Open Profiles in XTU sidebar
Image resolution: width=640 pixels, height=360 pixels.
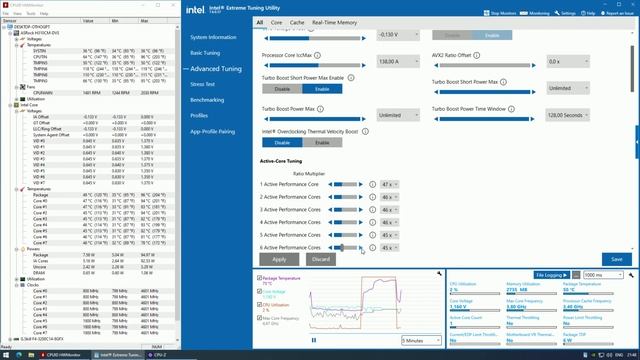tap(199, 116)
